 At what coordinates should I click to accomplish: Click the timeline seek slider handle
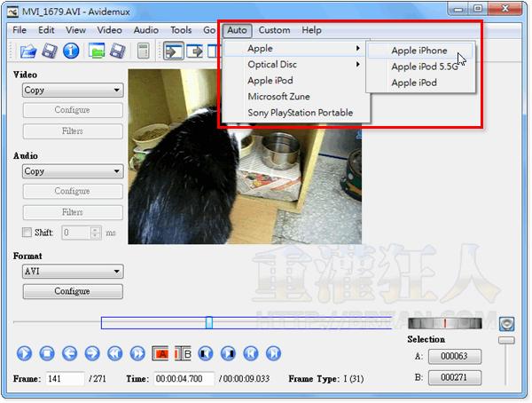point(209,322)
